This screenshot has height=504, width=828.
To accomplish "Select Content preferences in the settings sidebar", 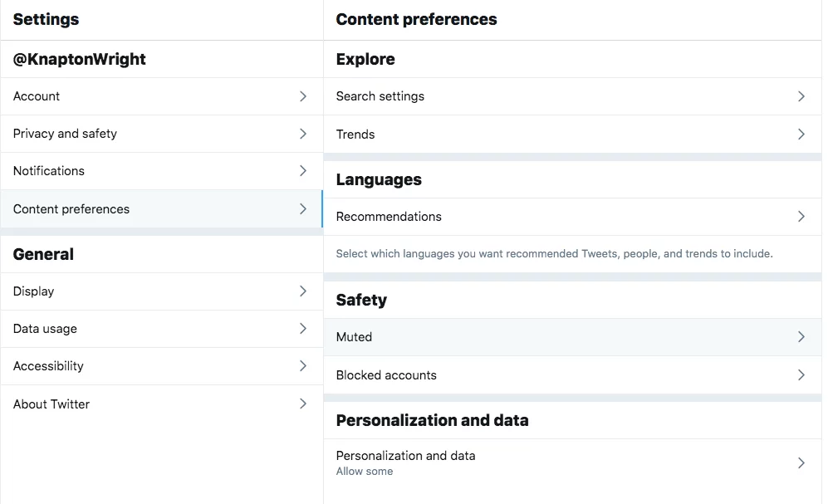I will tap(71, 209).
